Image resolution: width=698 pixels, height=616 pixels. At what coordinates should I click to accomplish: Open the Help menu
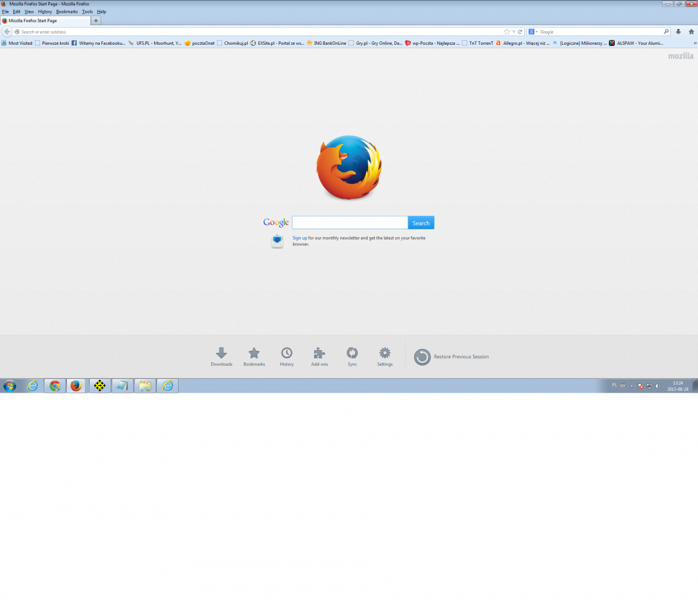(x=101, y=12)
